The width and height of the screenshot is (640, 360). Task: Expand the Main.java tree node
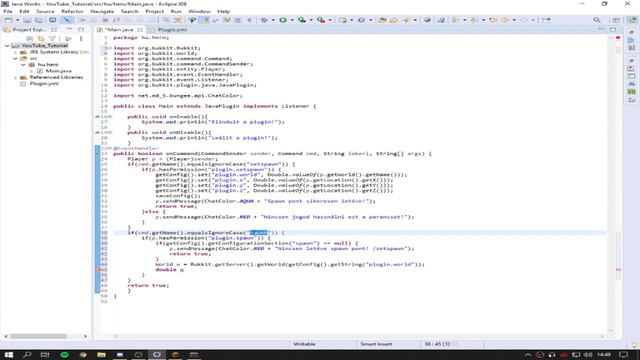(31, 71)
